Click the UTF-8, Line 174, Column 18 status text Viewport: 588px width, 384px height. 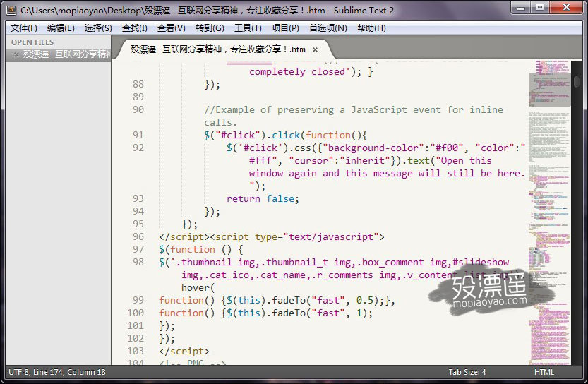point(57,372)
